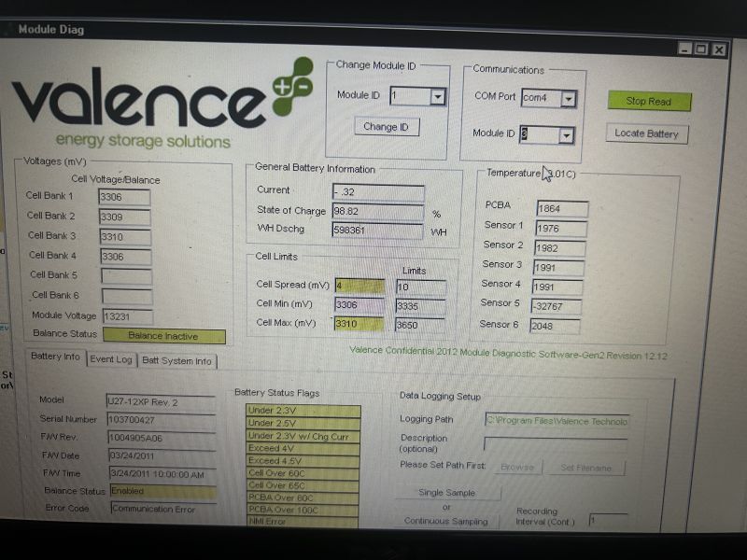Click the Current value field
This screenshot has width=747, height=560.
coord(378,192)
